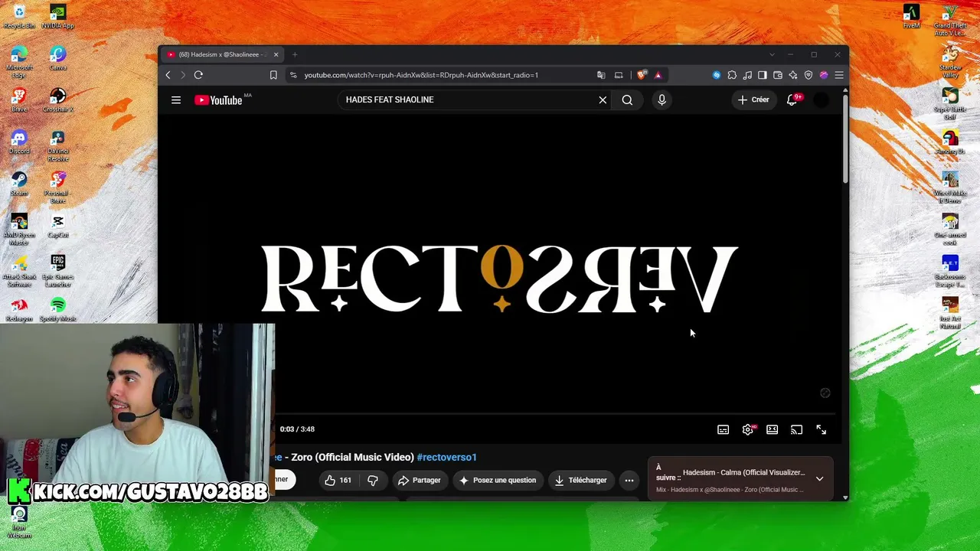Toggle the Brave sidebar panel

click(763, 75)
